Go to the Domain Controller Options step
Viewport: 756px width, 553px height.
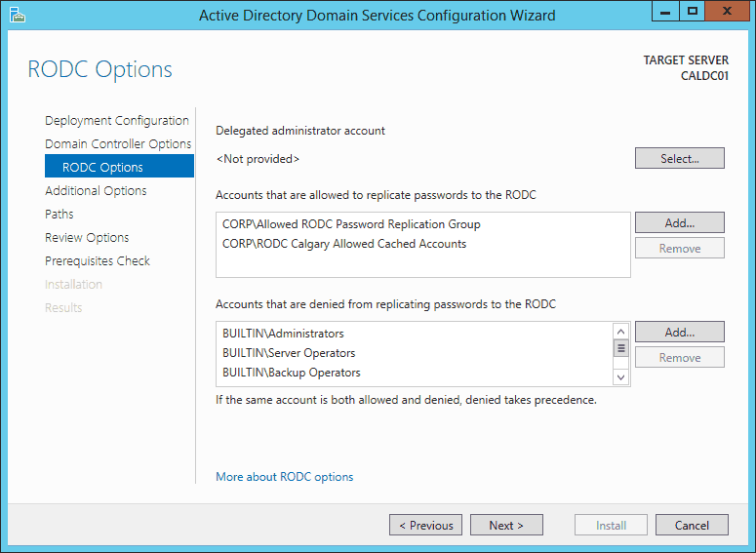coord(118,143)
